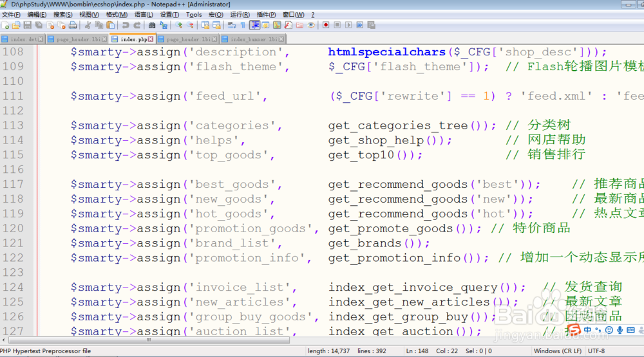Toggle the indent guide button
Viewport: 644px width, 357px height.
point(254,25)
